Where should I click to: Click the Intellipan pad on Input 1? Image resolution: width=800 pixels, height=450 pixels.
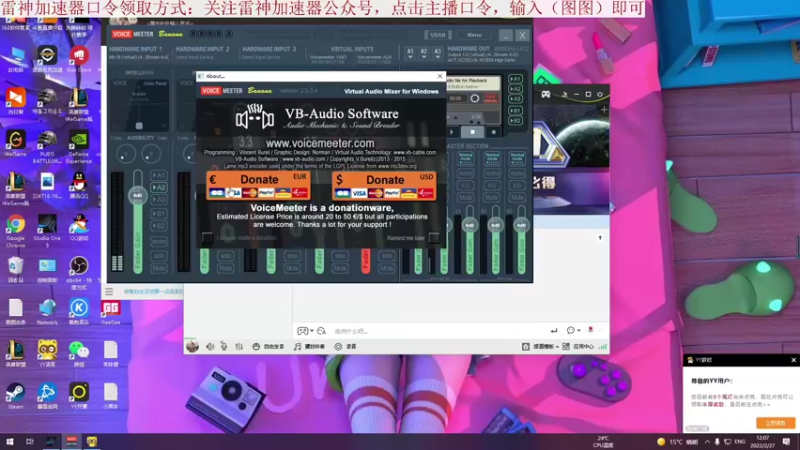(x=139, y=106)
